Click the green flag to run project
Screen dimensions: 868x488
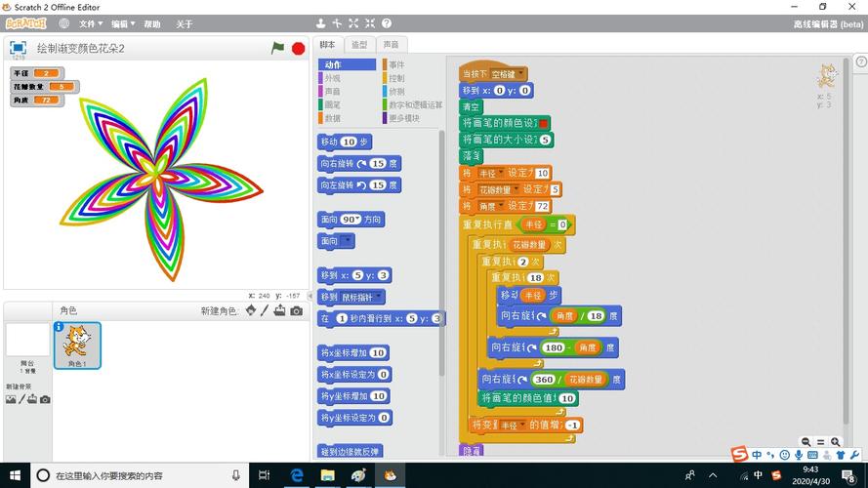point(277,47)
